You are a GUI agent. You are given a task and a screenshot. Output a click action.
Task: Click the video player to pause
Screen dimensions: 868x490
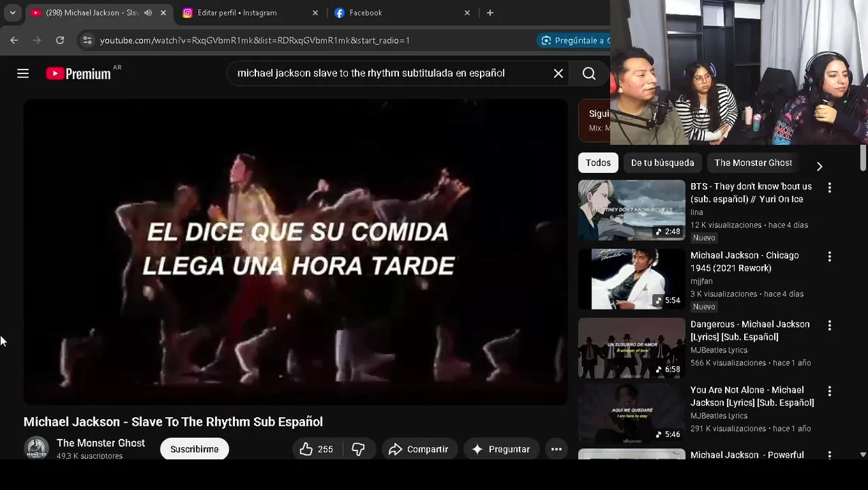coord(295,252)
